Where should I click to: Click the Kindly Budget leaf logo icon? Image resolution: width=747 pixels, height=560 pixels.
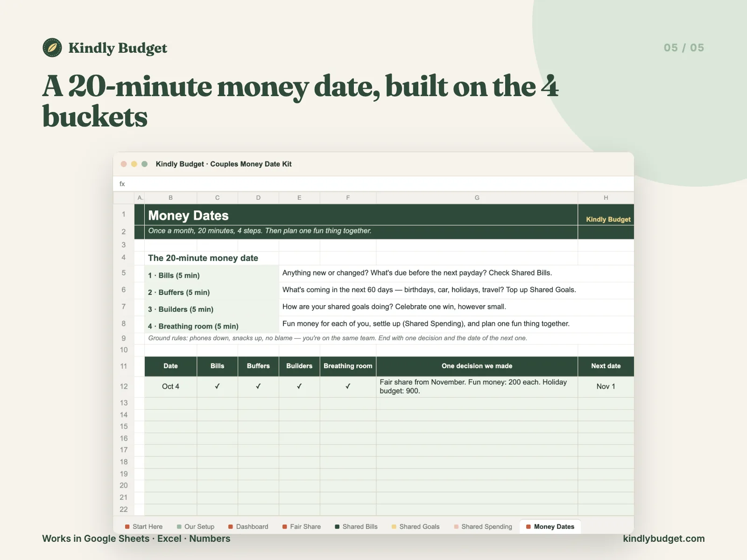pos(52,48)
